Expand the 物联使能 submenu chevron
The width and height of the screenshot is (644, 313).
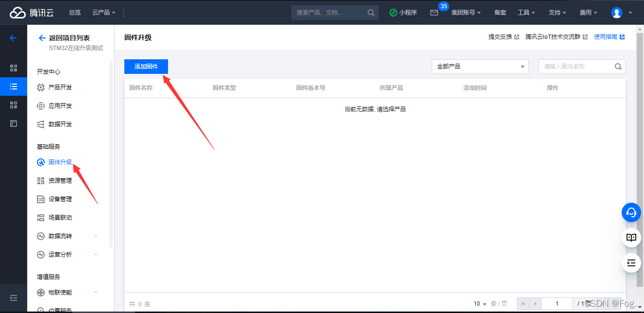(96, 292)
